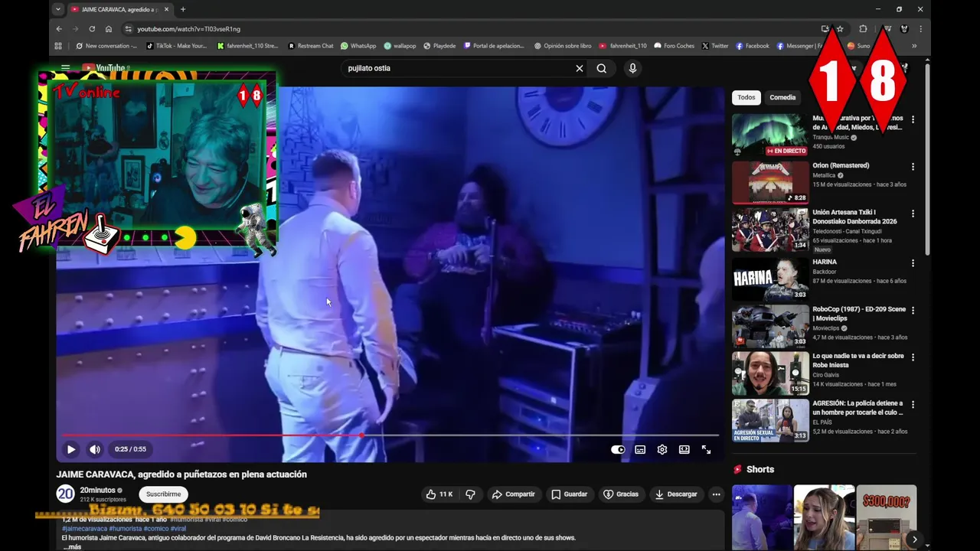The height and width of the screenshot is (551, 980).
Task: Open the HARINA Backdoor video thumbnail
Action: (x=770, y=279)
